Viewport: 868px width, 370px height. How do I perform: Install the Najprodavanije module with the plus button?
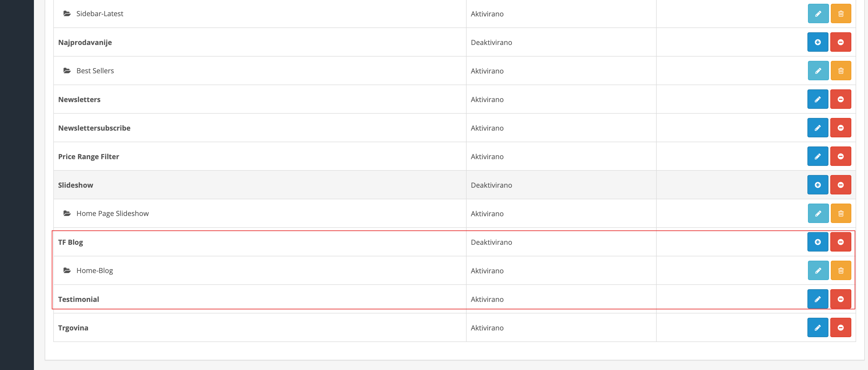point(817,42)
